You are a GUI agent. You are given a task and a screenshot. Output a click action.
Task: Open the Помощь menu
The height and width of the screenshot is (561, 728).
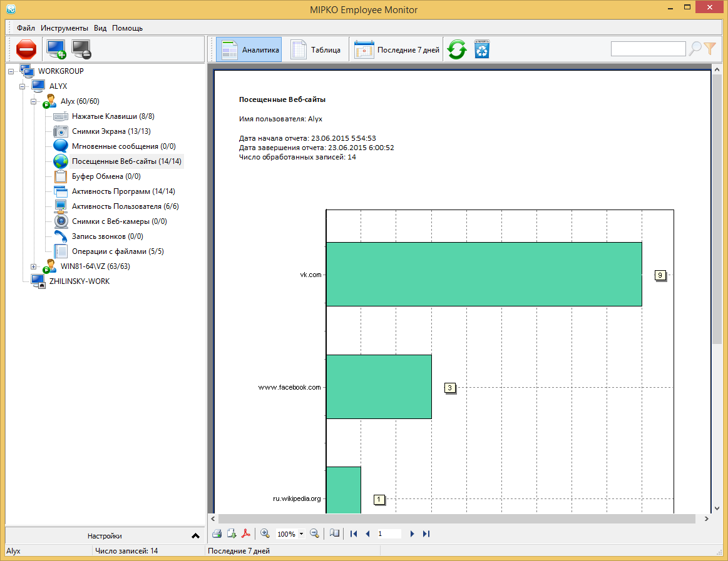click(128, 28)
